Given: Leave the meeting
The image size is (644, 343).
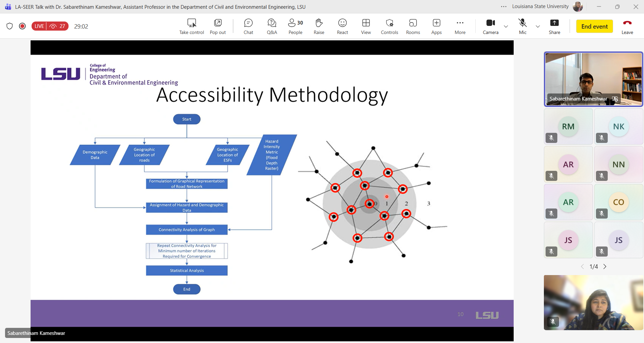Looking at the screenshot, I should [x=627, y=26].
